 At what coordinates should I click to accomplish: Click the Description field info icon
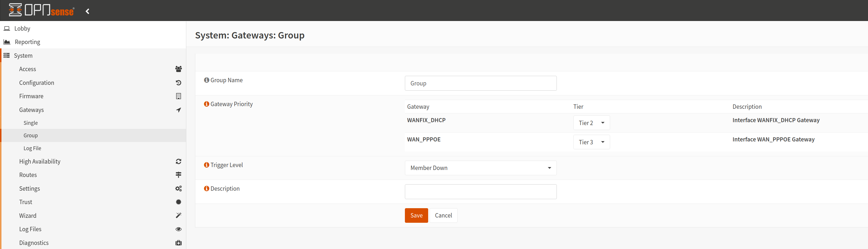(x=206, y=189)
